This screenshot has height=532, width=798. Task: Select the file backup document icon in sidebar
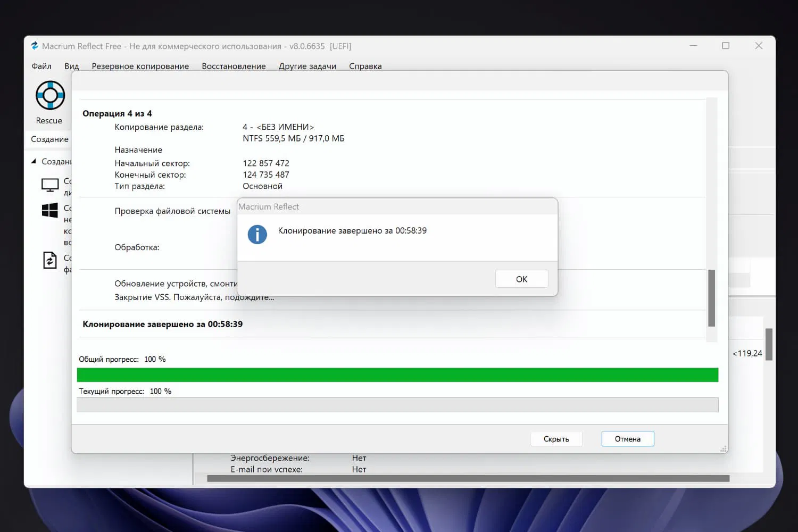49,260
